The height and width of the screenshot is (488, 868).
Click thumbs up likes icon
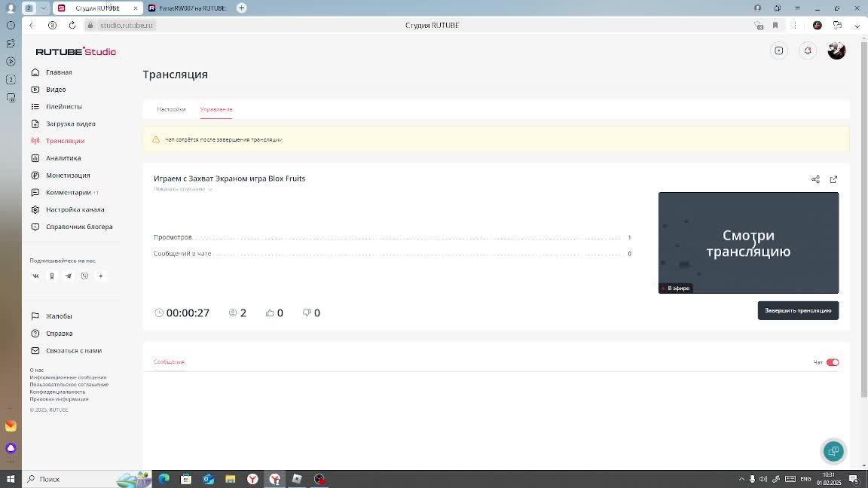270,313
